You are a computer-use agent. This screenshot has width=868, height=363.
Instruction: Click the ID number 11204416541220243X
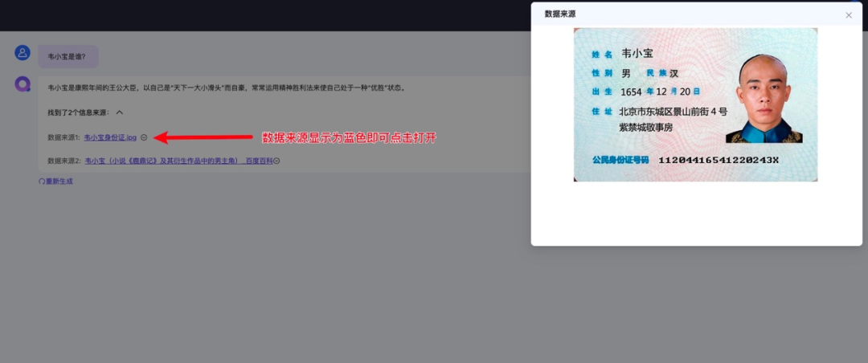pos(719,160)
